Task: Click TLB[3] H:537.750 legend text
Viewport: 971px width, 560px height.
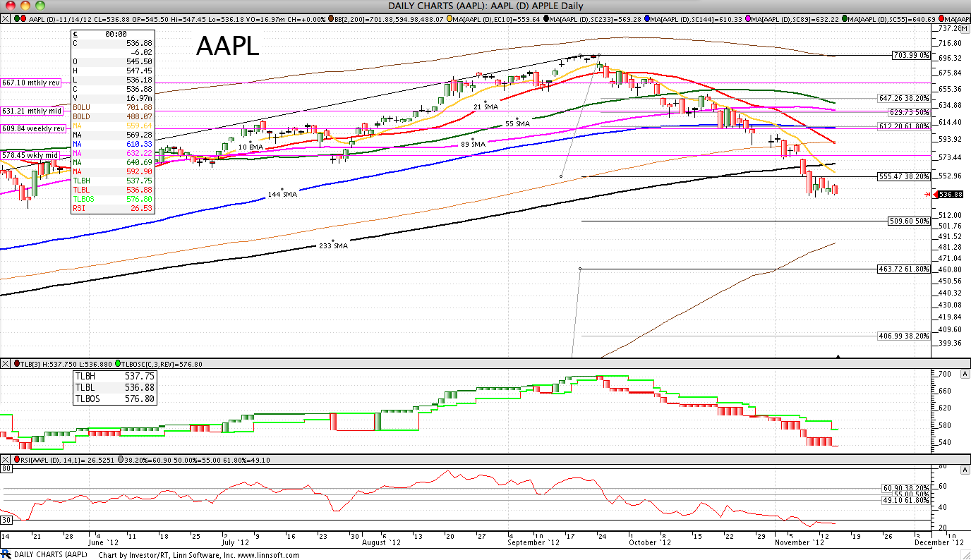Action: pyautogui.click(x=66, y=364)
